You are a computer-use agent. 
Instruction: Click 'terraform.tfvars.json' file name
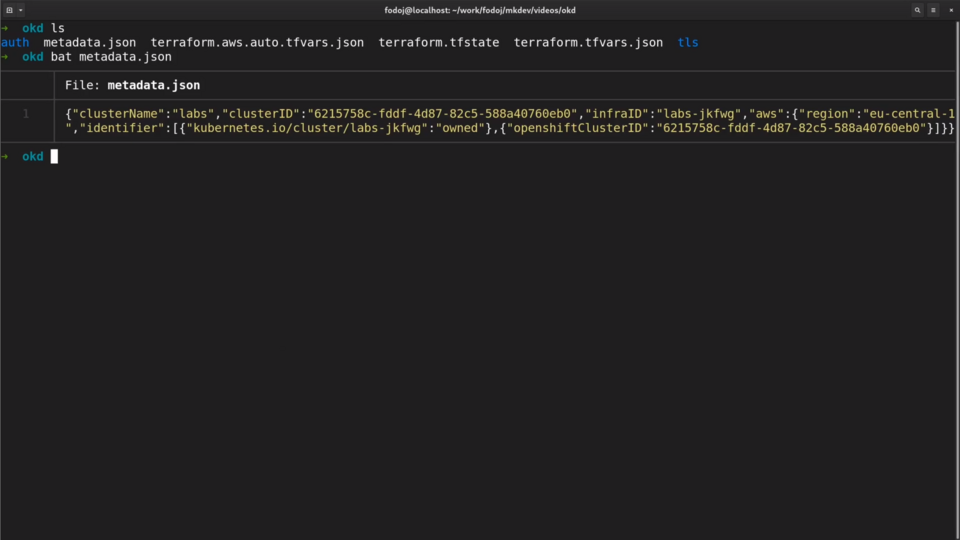click(588, 42)
